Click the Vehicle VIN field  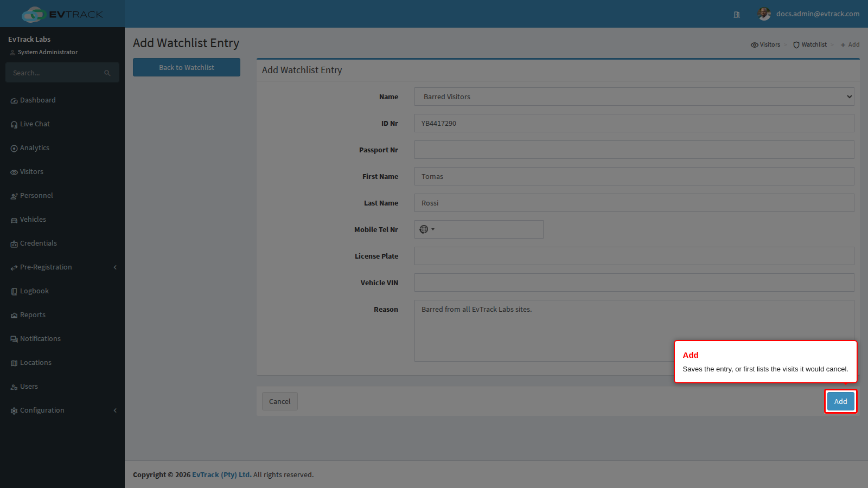tap(634, 282)
